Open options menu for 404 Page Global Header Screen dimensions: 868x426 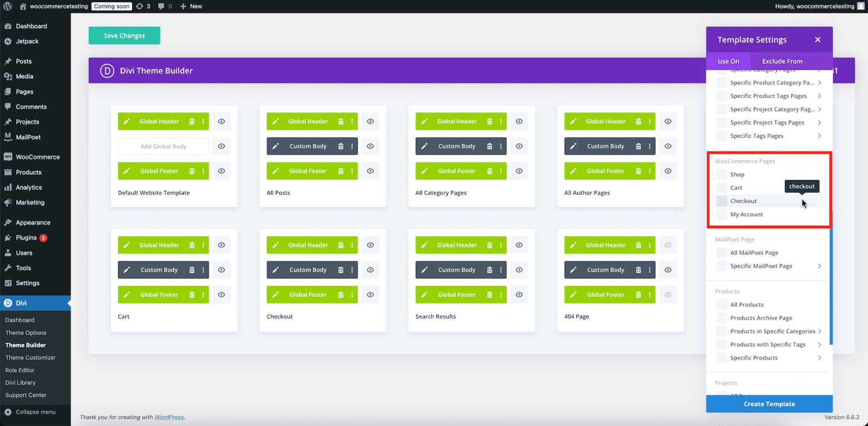click(650, 245)
